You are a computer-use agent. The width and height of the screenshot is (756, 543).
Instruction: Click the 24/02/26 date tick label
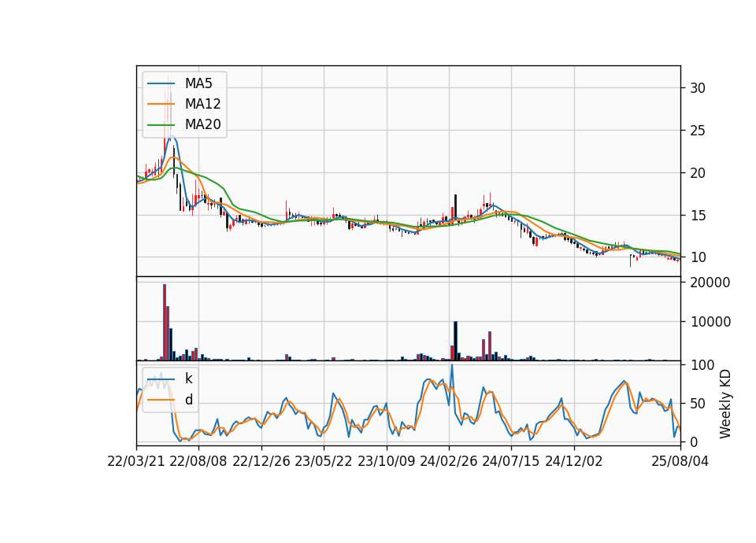[449, 461]
